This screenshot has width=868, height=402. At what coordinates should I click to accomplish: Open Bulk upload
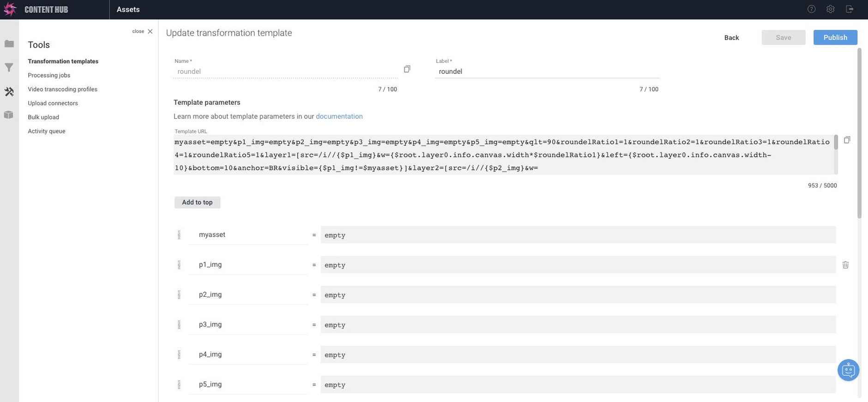click(43, 117)
